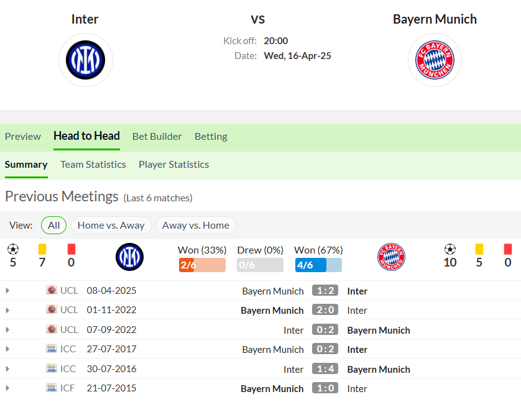Open the 1:4 score for 30-07-2016

(325, 368)
